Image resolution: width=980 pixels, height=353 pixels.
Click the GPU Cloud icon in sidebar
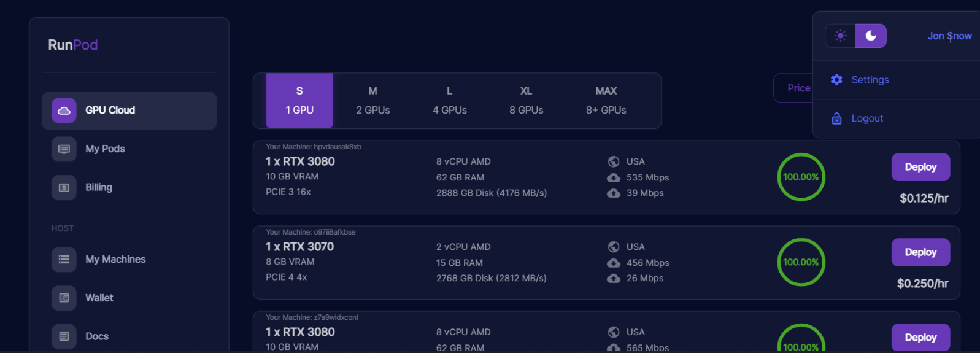64,111
